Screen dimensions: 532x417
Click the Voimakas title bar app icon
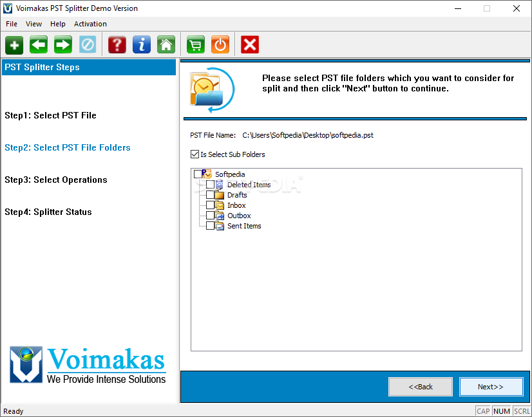8,8
